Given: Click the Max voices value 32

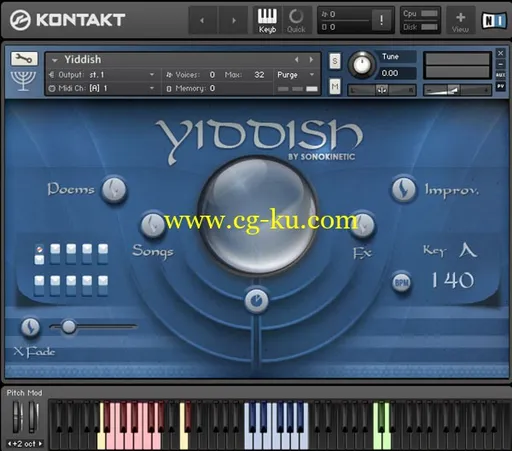Looking at the screenshot, I should tap(259, 75).
